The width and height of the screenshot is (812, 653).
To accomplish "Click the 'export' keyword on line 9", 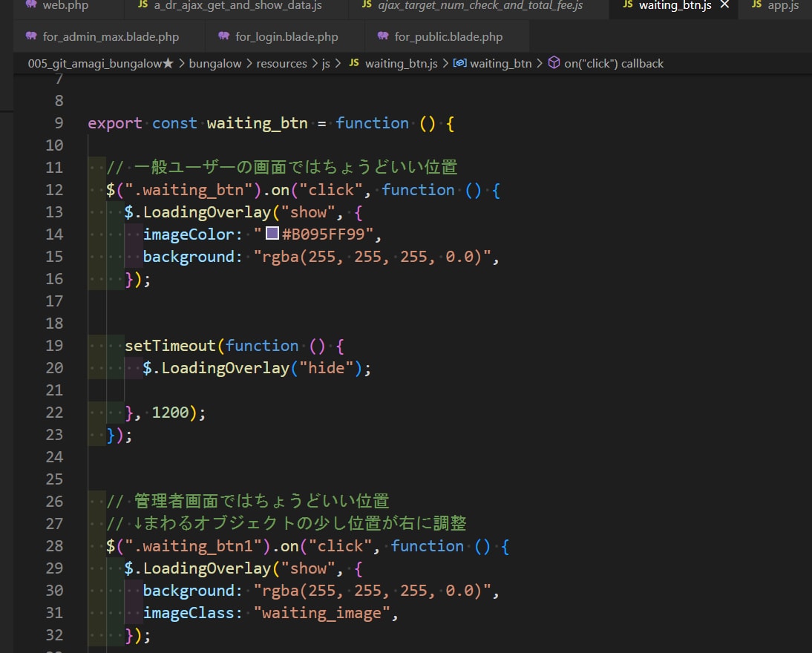I will (x=114, y=123).
